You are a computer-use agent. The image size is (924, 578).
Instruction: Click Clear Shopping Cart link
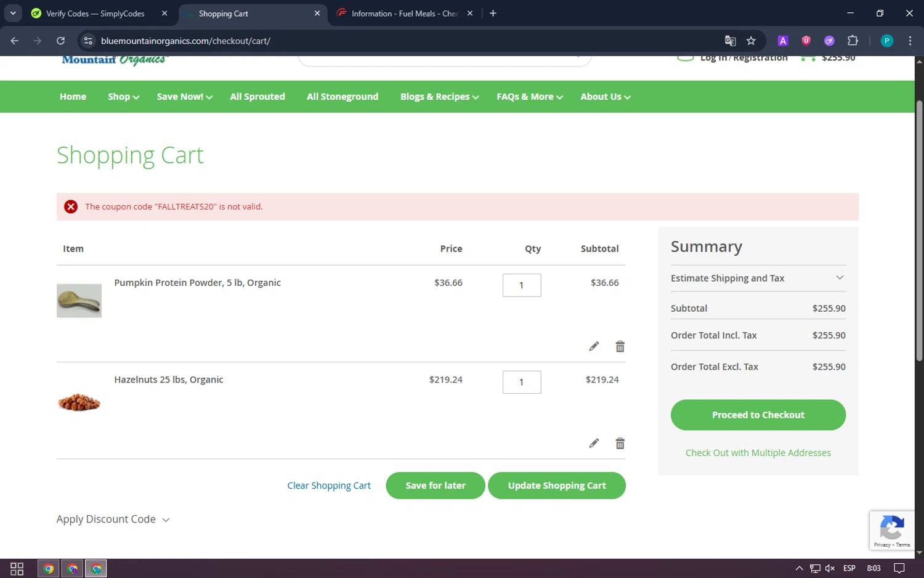(x=329, y=486)
